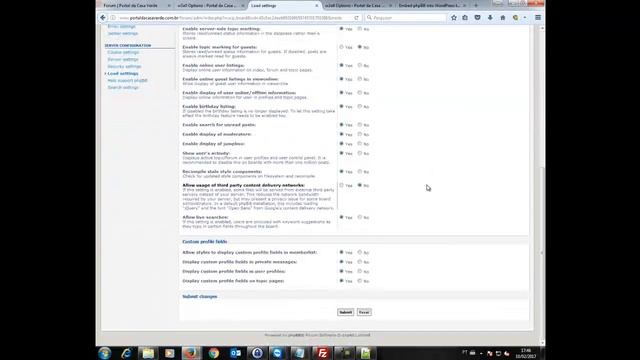Set server-side topic marking to No
The image size is (640, 360).
[360, 29]
